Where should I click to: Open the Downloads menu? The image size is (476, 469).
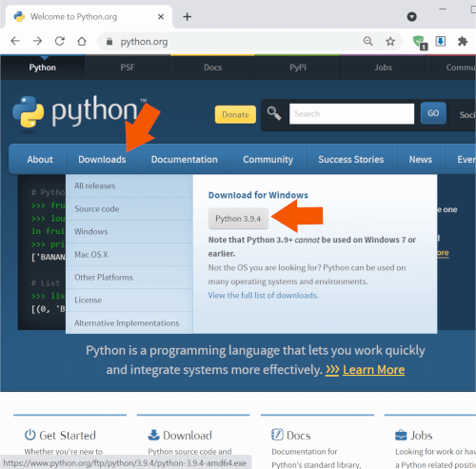[x=102, y=159]
